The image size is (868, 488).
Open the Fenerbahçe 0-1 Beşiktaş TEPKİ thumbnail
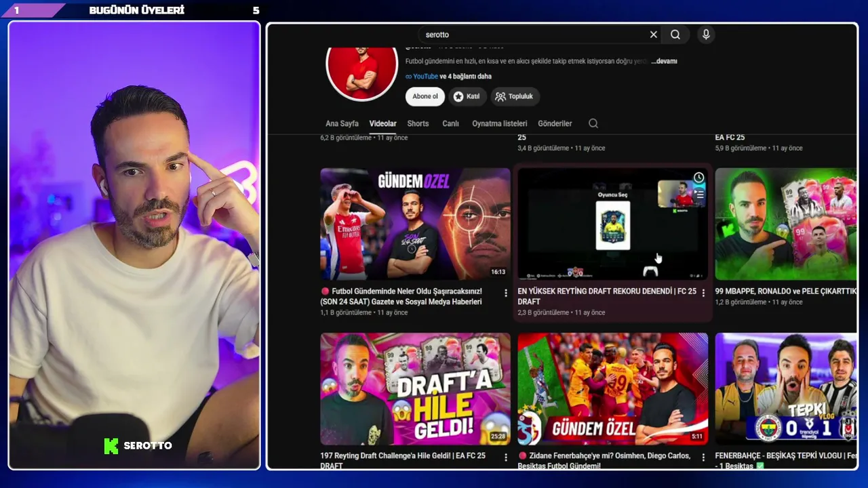[786, 388]
